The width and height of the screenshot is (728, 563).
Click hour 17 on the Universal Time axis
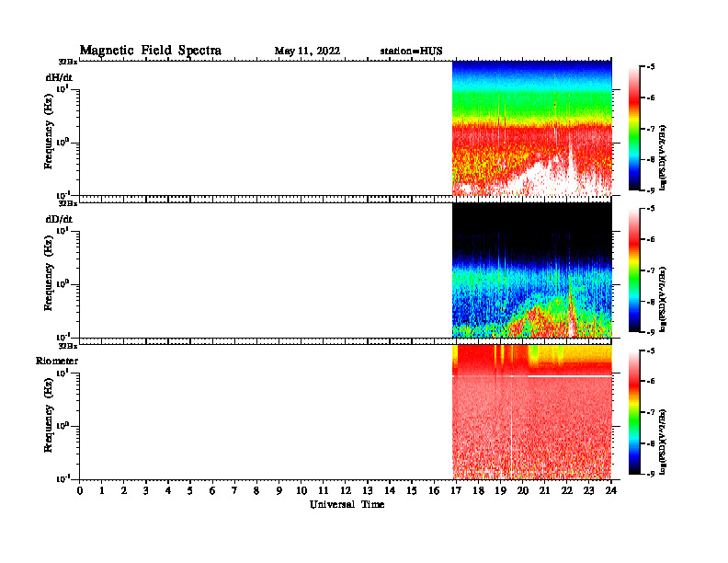[x=456, y=491]
